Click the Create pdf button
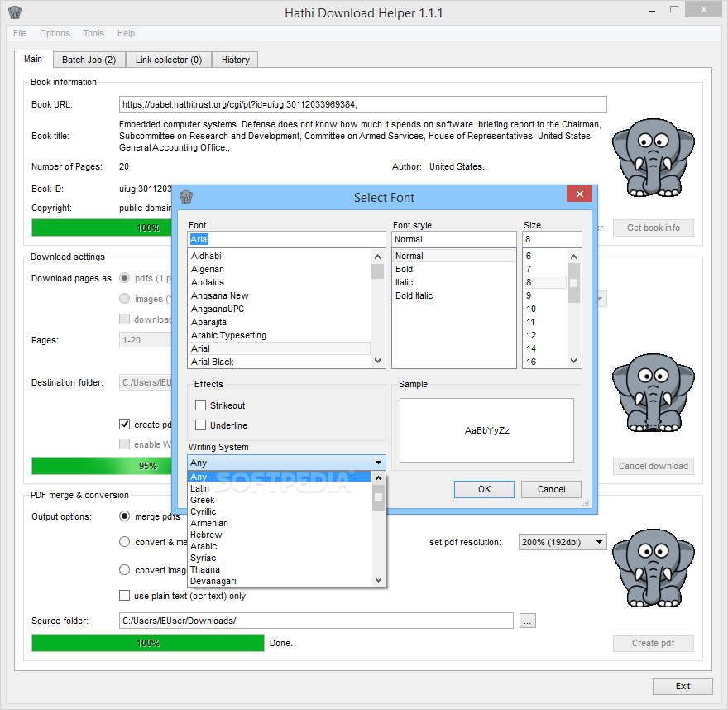 [x=654, y=644]
